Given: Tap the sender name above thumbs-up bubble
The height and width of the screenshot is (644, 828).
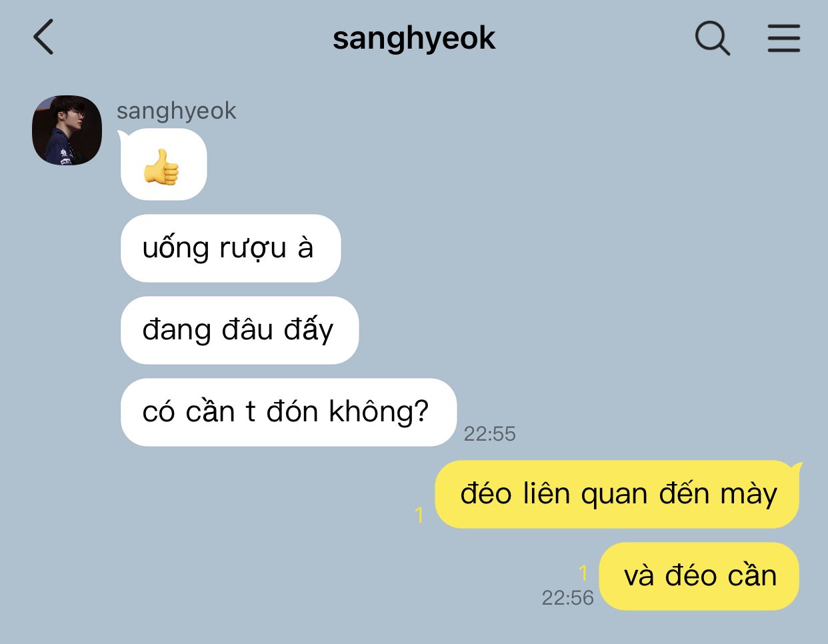Looking at the screenshot, I should click(x=176, y=111).
